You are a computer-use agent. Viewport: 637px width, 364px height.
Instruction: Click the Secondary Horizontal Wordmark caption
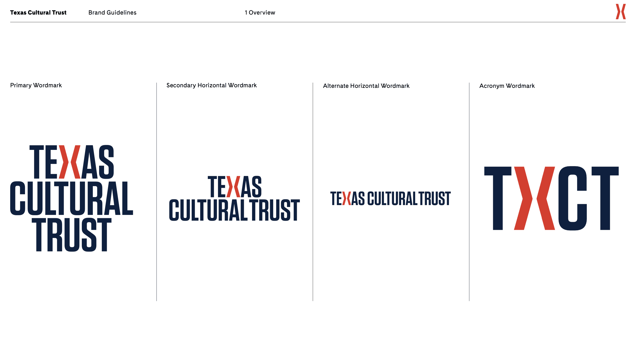pyautogui.click(x=211, y=85)
